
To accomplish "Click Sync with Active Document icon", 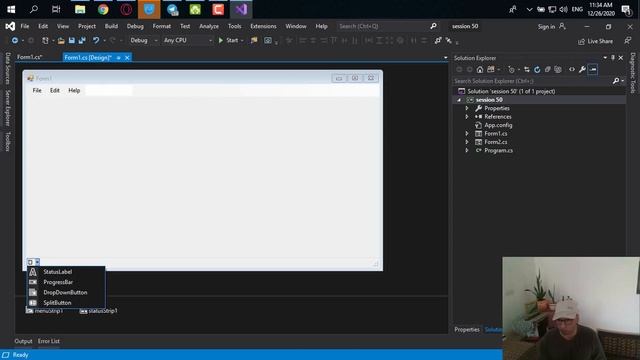I will pyautogui.click(x=527, y=69).
